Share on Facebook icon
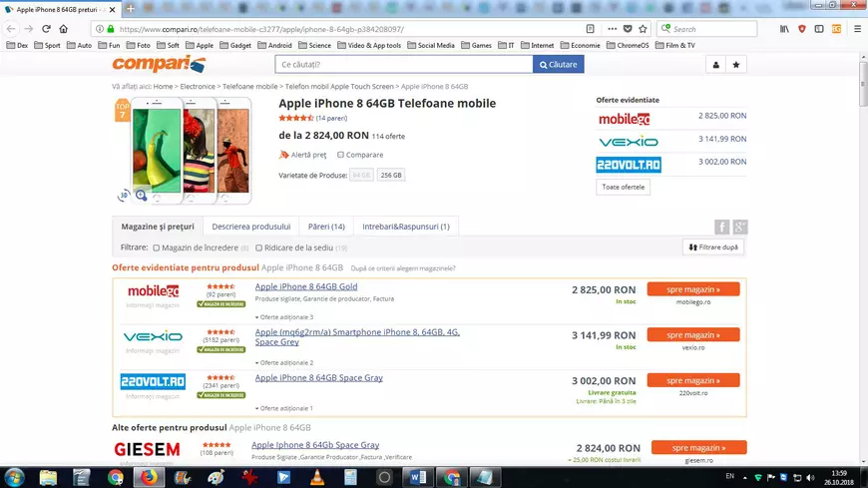The width and height of the screenshot is (868, 488). click(x=721, y=227)
